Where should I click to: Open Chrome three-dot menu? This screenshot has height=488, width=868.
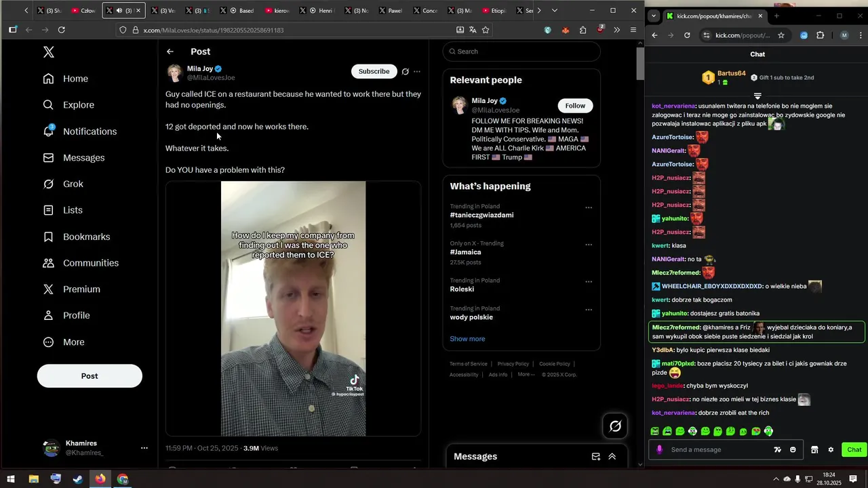859,35
